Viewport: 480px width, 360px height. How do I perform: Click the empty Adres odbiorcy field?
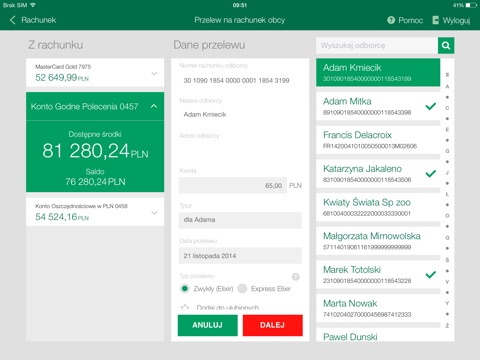click(240, 150)
